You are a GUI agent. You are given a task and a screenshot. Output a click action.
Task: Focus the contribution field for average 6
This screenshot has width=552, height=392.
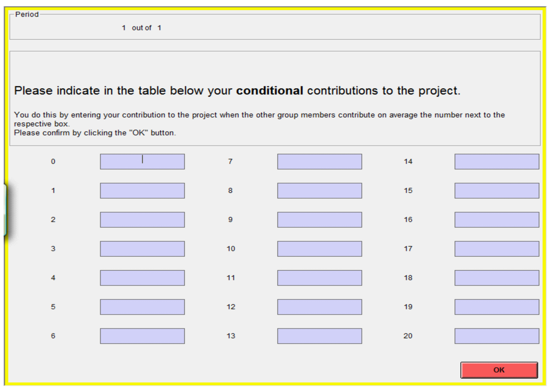tap(142, 336)
